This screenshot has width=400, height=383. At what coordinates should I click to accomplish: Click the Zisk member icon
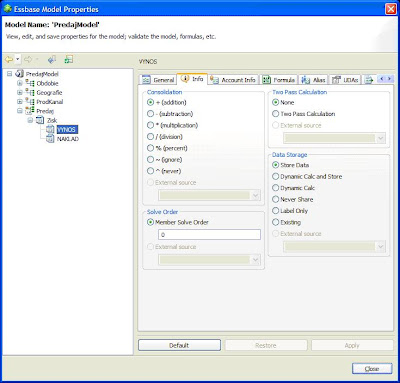tap(40, 120)
